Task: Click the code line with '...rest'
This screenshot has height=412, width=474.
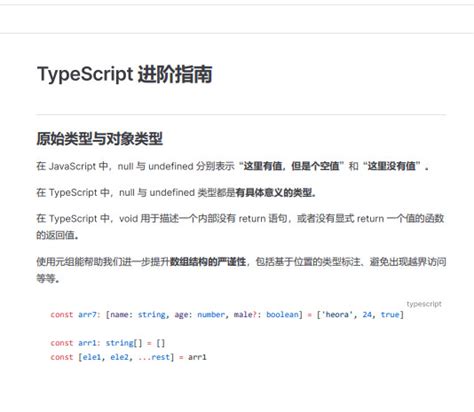Action: coord(128,357)
